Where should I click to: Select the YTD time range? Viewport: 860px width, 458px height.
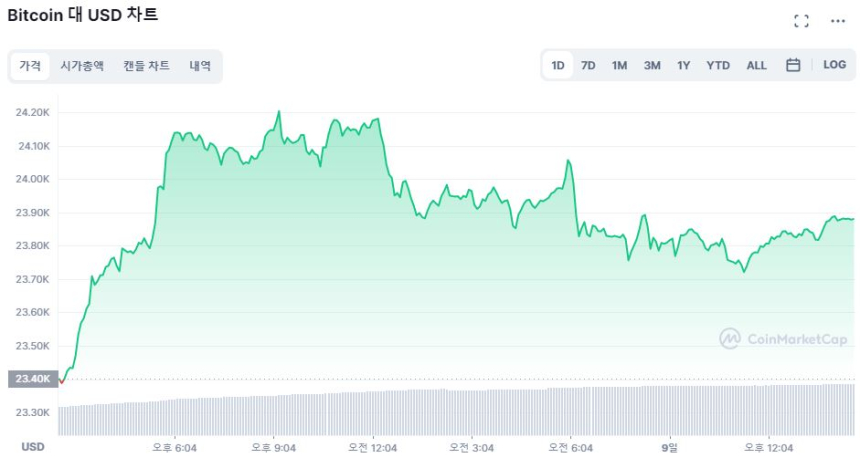point(718,66)
